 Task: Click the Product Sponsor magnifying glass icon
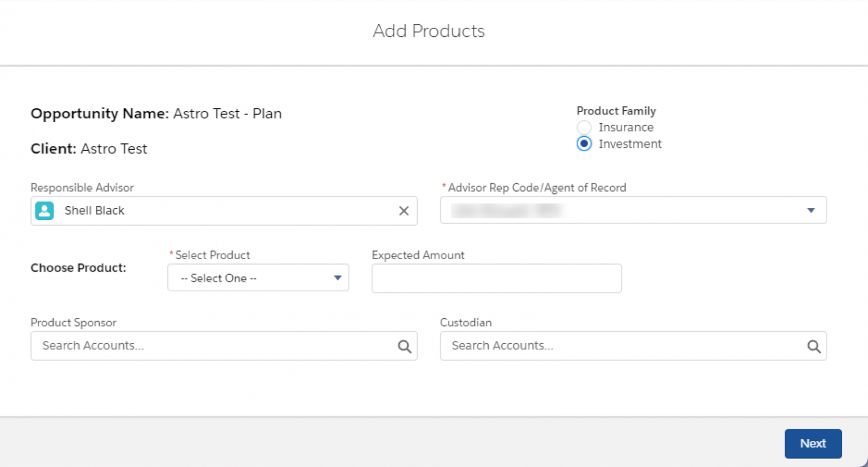405,345
